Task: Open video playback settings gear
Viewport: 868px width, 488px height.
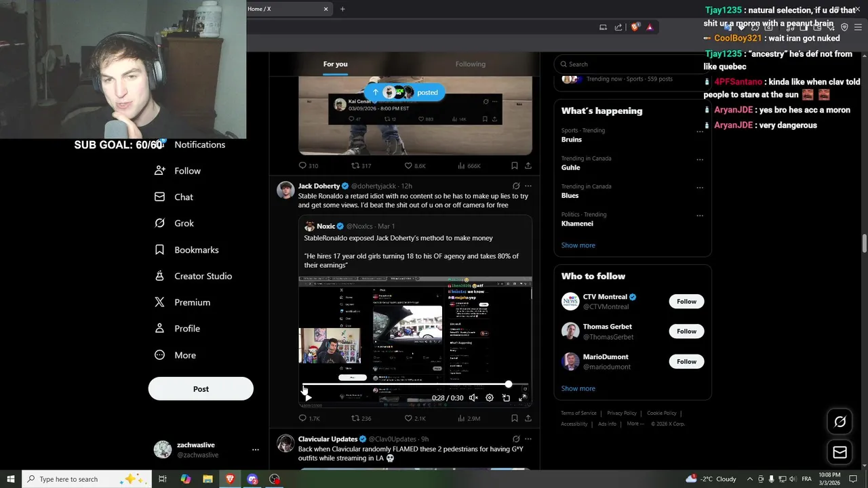Action: point(490,398)
